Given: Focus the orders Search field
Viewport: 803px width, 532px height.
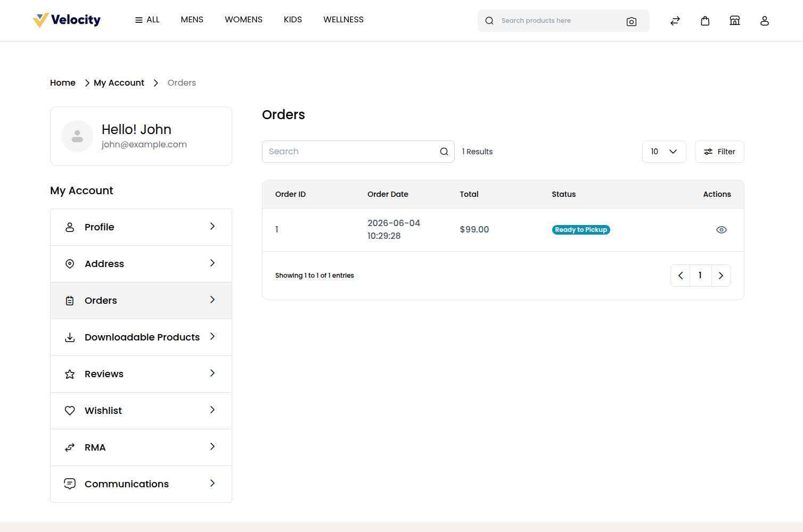Looking at the screenshot, I should 358,152.
